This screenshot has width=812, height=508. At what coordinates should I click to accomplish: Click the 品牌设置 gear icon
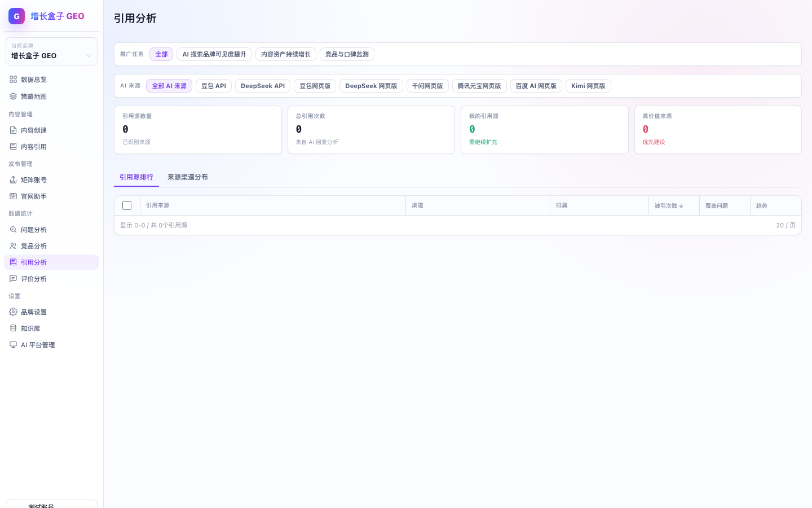[x=13, y=312]
